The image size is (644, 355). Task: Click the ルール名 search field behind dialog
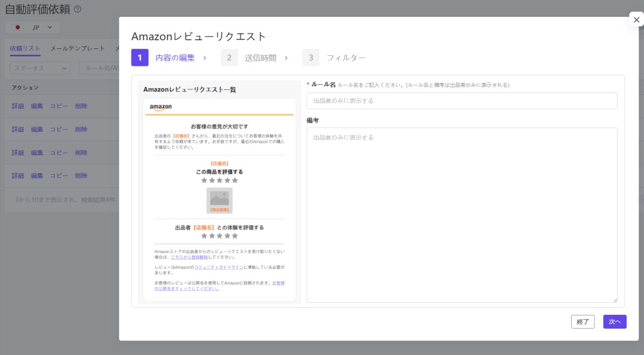pyautogui.click(x=100, y=68)
